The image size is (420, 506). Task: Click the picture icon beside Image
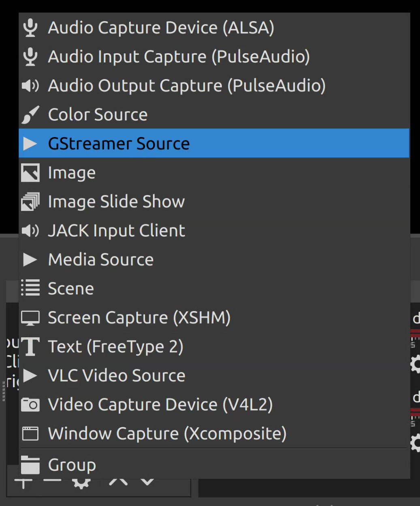pyautogui.click(x=30, y=172)
